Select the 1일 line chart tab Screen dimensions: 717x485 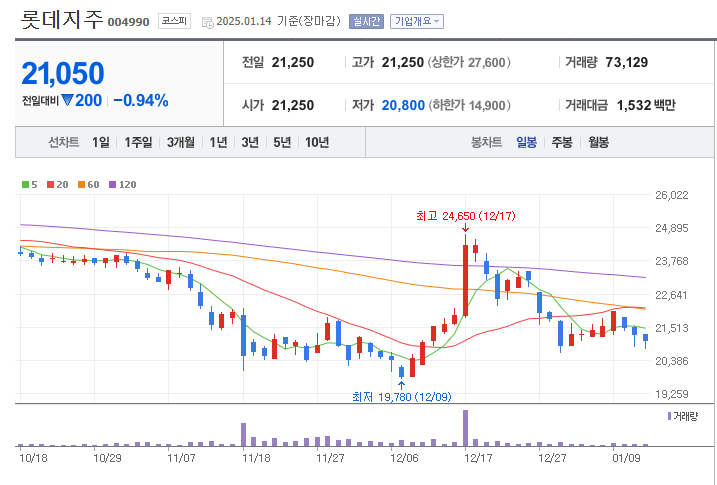101,142
